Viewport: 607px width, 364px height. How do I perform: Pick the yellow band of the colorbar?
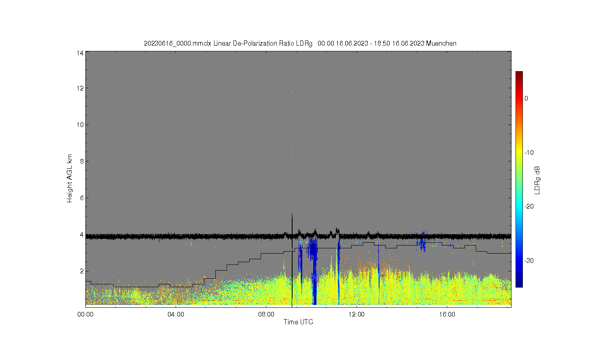[519, 152]
